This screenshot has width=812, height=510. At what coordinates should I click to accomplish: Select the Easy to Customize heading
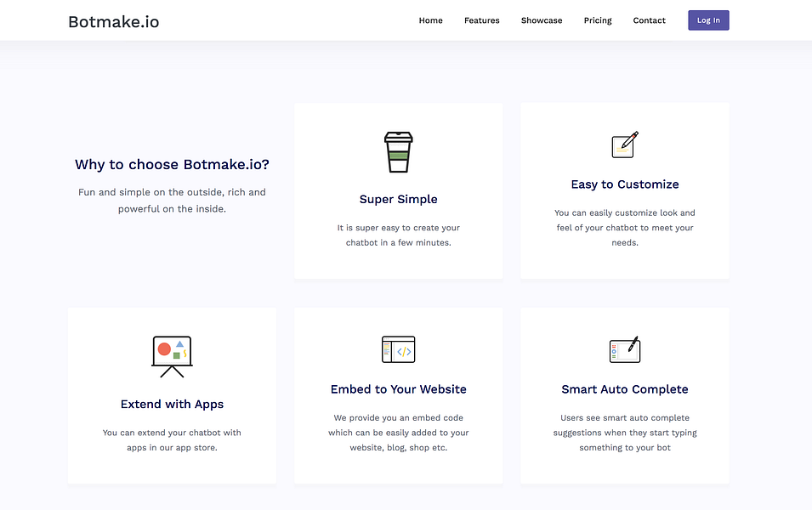point(625,184)
